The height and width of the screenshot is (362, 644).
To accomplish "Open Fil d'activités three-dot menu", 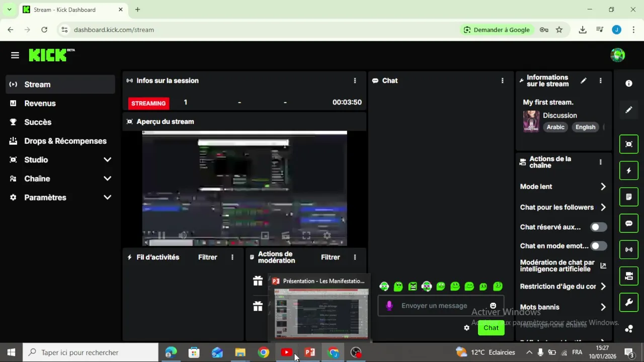I will tap(232, 257).
